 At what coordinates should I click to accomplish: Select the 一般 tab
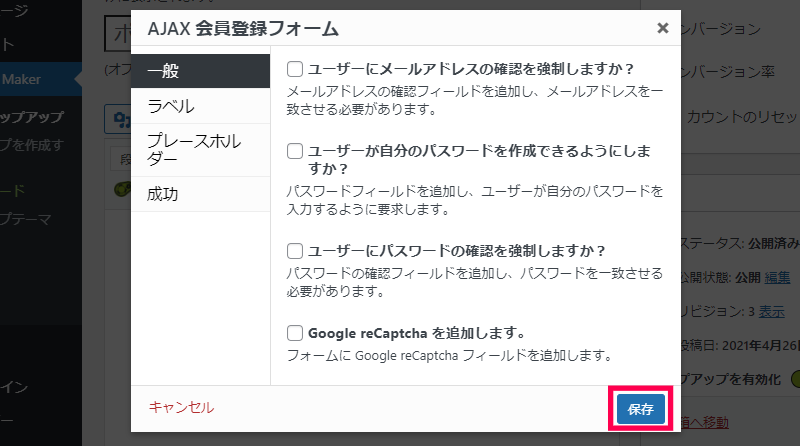point(201,71)
